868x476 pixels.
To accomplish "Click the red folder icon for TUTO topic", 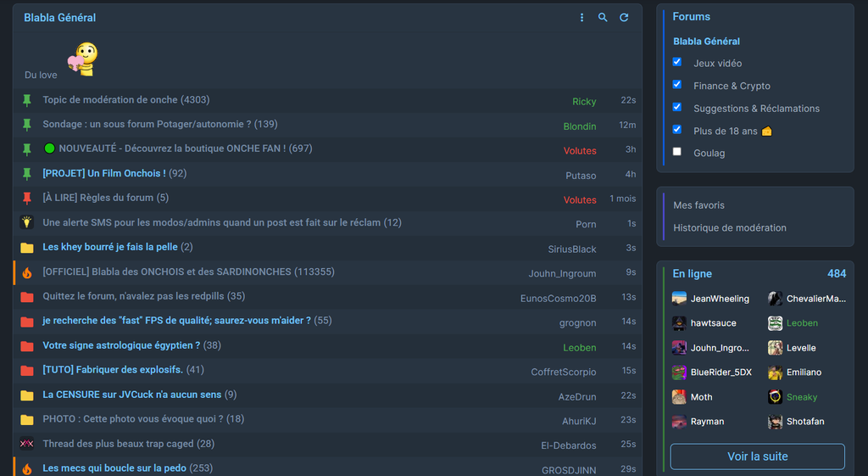I will [x=26, y=370].
